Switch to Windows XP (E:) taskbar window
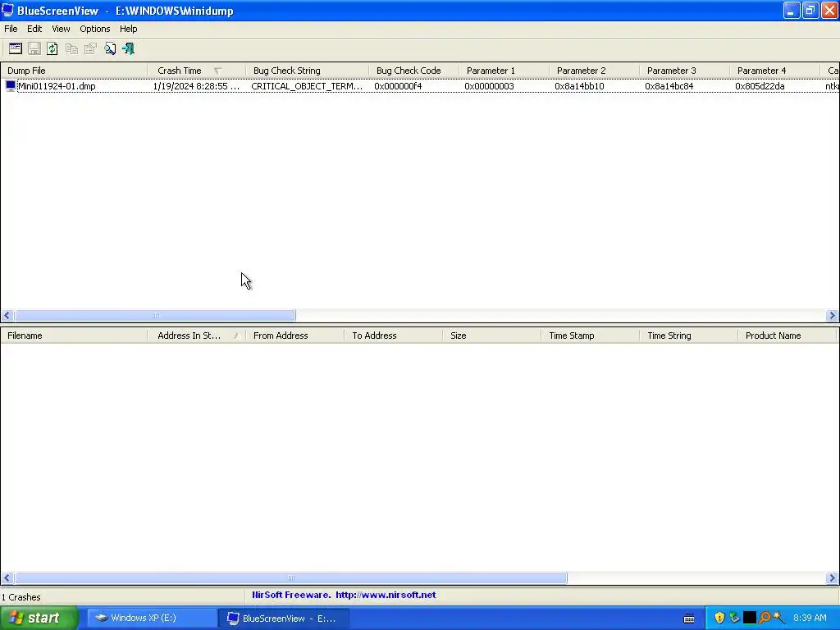 (151, 619)
